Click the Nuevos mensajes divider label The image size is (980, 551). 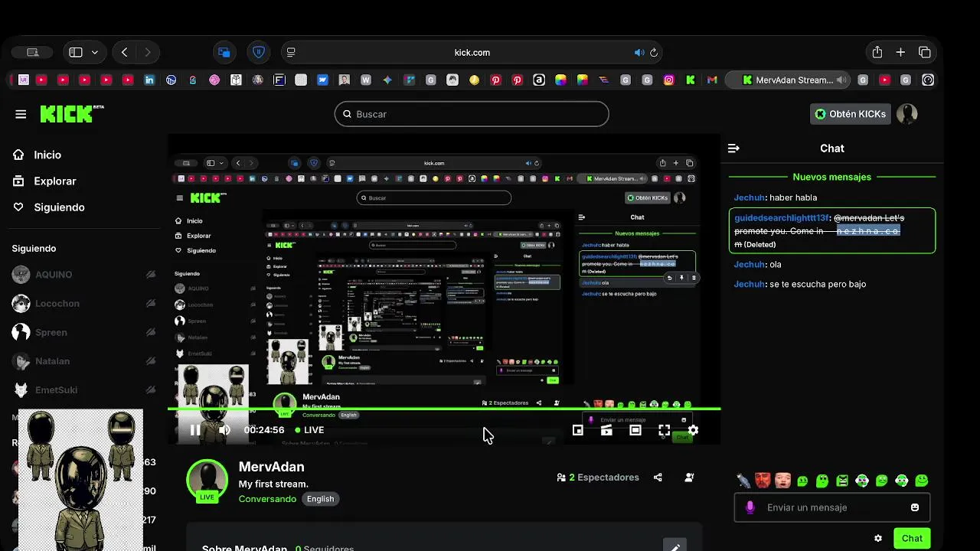(x=832, y=177)
